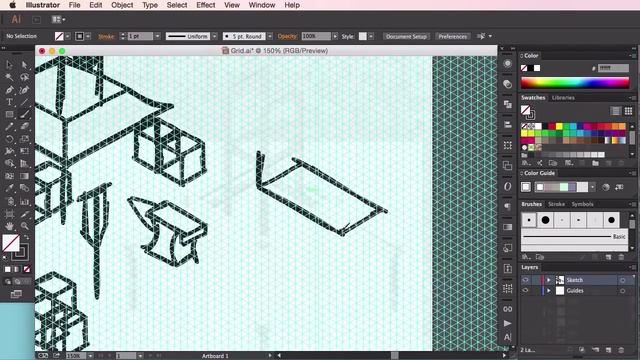Open the Style dropdown arrow

pyautogui.click(x=371, y=36)
